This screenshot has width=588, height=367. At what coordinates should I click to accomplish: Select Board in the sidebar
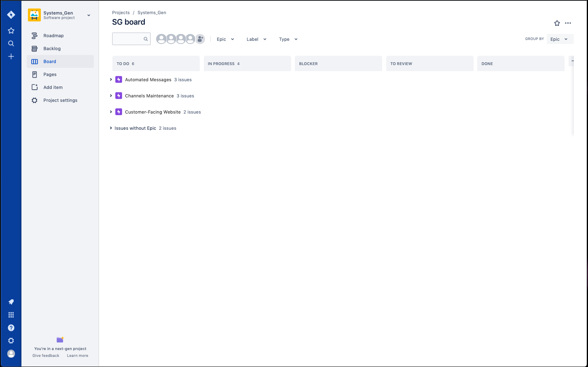pyautogui.click(x=60, y=61)
